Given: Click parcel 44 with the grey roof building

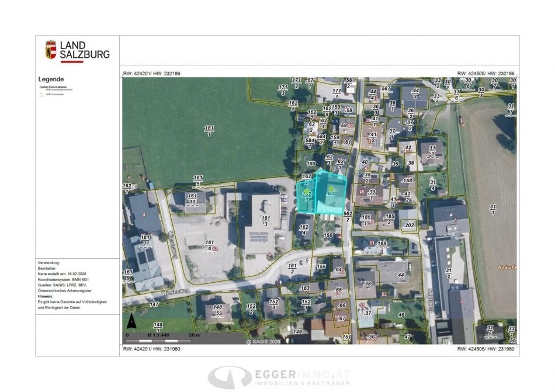Looking at the screenshot, I should pos(401,275).
